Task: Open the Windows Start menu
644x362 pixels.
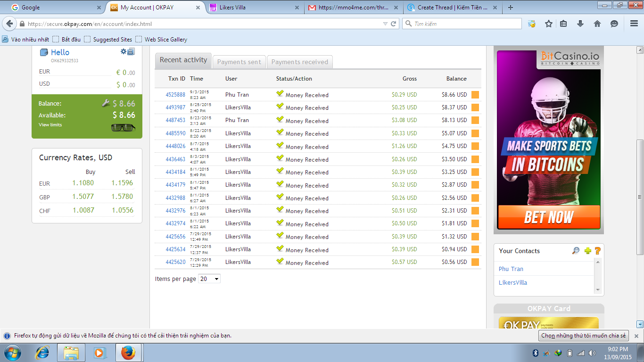Action: pos(12,353)
